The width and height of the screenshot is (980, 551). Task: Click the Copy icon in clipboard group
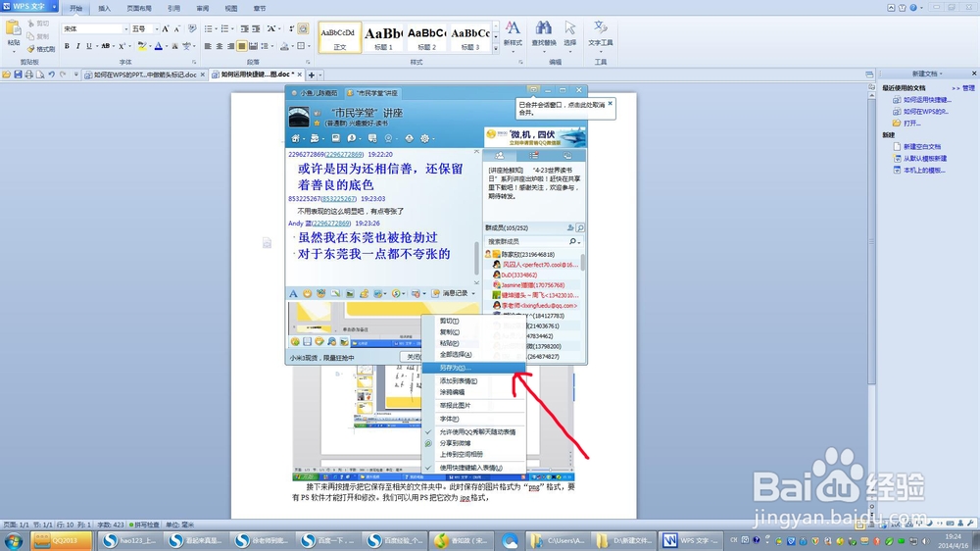(30, 37)
